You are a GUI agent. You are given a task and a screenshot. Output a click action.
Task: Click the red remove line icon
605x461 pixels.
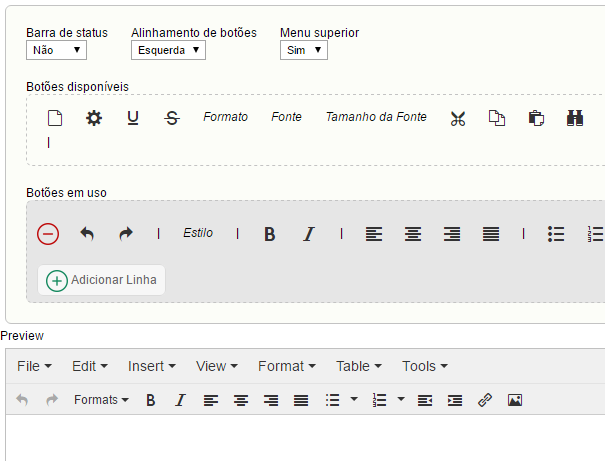point(48,234)
